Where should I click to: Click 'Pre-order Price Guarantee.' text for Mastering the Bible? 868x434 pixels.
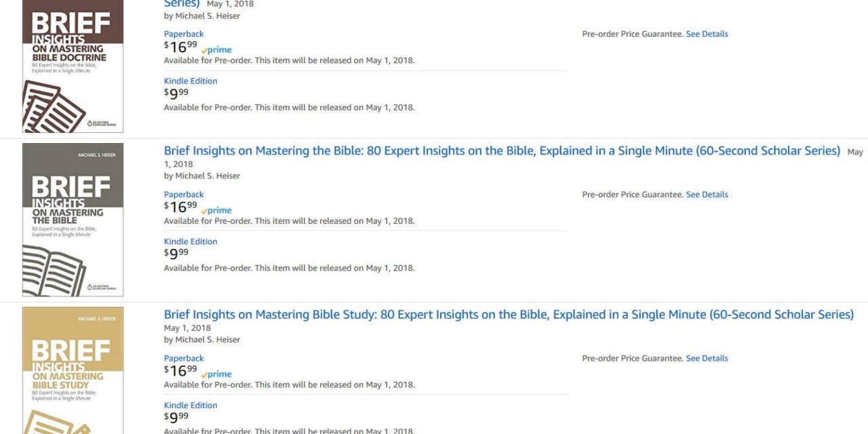pos(633,195)
